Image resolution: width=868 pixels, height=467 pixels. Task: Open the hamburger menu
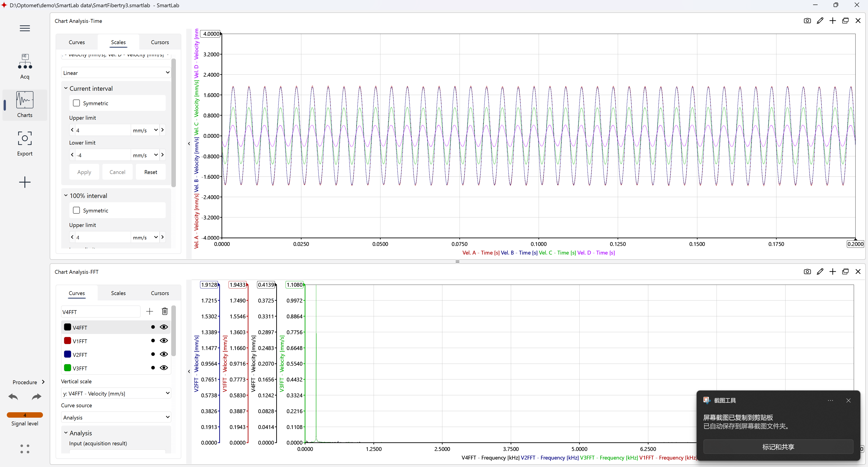tap(25, 28)
